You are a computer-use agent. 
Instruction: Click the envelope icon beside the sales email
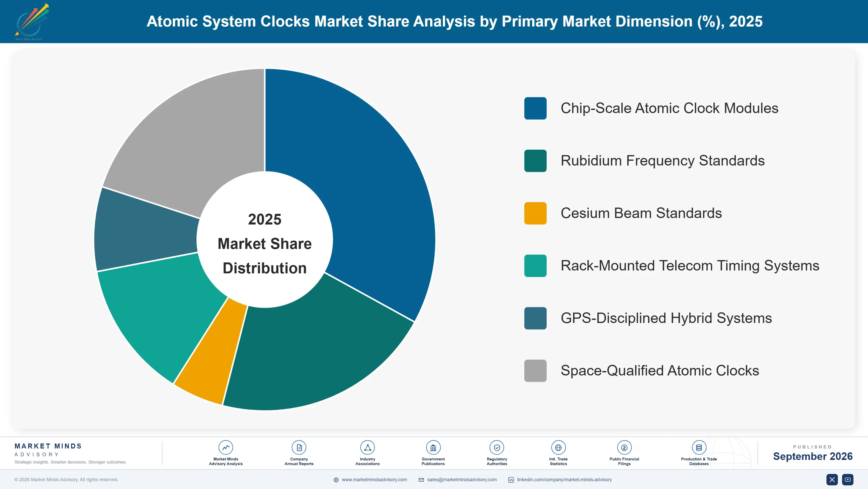coord(421,480)
